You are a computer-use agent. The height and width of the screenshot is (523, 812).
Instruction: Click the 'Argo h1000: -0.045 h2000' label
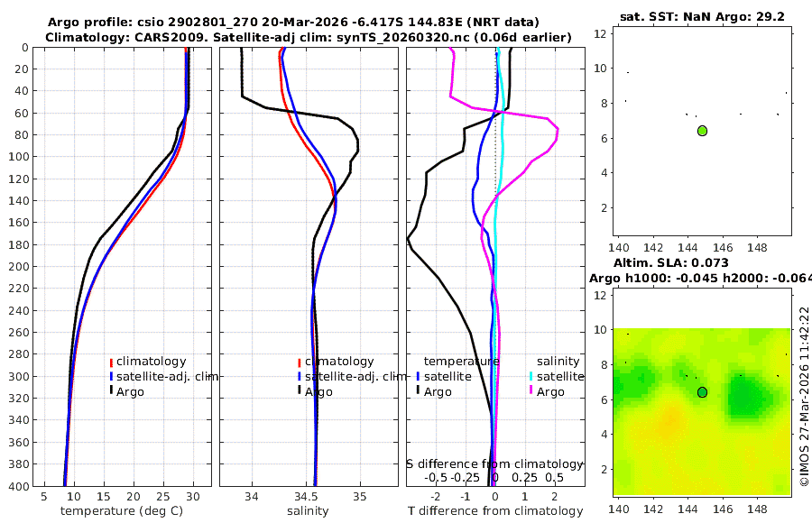pyautogui.click(x=700, y=279)
